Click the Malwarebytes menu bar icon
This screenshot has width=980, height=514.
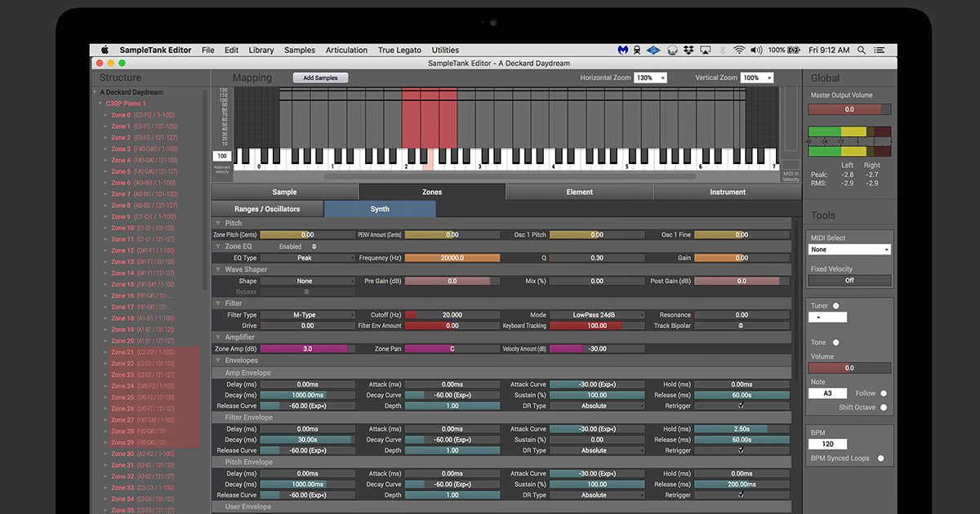623,50
